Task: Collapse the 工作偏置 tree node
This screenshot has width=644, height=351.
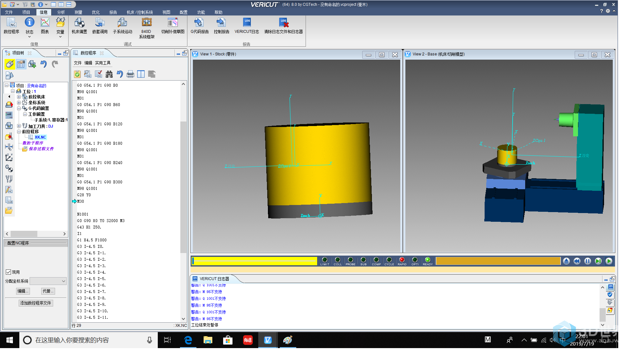Action: click(x=25, y=114)
